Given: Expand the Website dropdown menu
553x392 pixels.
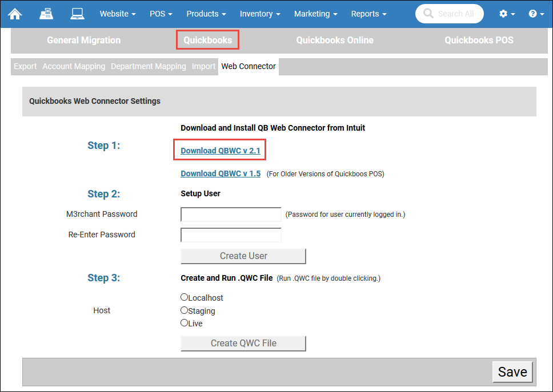Looking at the screenshot, I should [x=118, y=14].
